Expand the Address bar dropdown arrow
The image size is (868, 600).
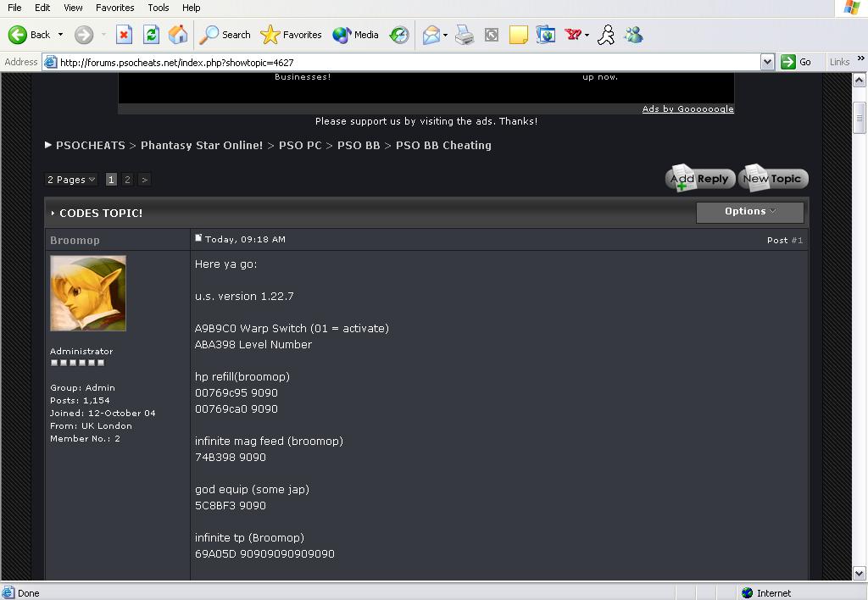tap(767, 62)
